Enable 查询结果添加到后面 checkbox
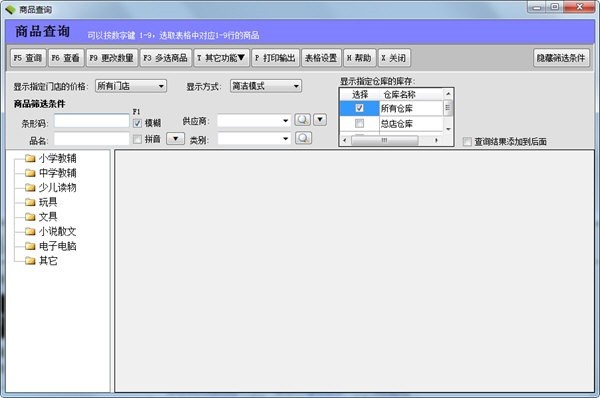 click(467, 142)
